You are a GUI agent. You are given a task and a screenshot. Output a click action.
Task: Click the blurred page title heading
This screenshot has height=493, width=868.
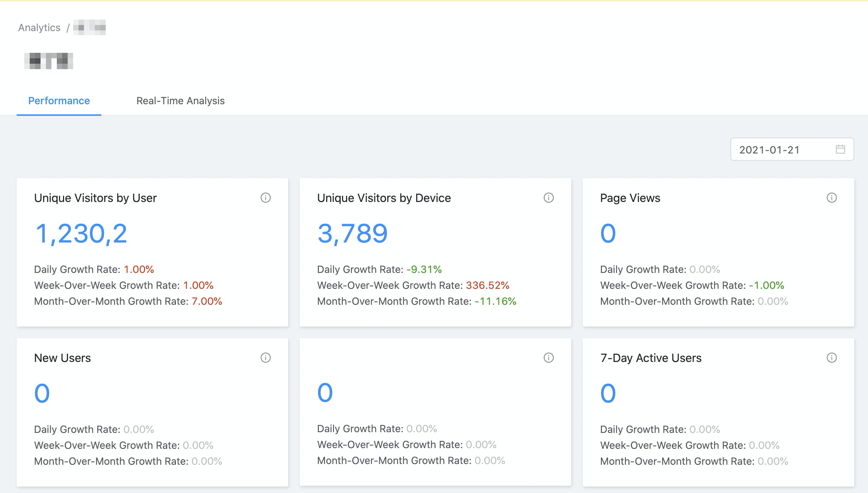click(x=49, y=61)
